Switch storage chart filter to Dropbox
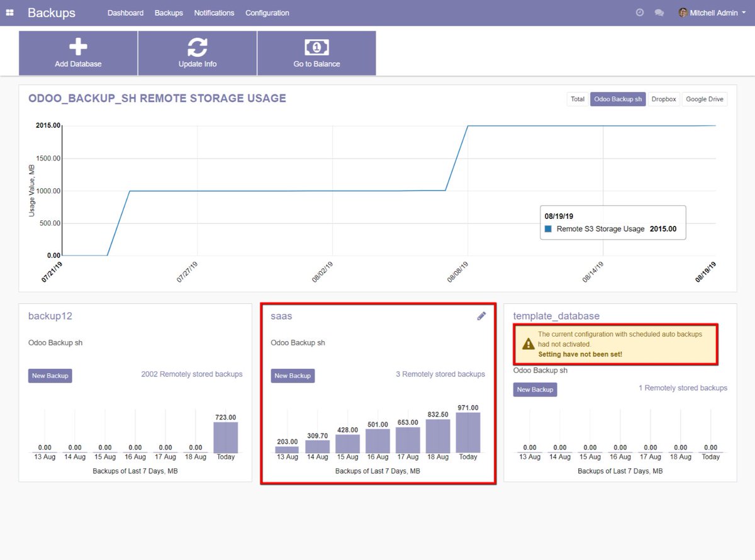The width and height of the screenshot is (755, 560). [664, 99]
